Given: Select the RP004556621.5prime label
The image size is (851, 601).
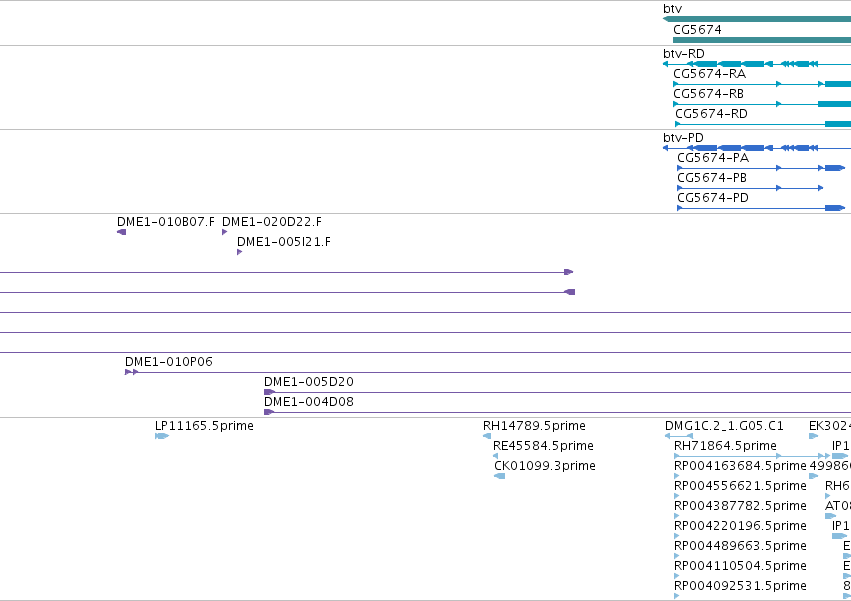Looking at the screenshot, I should (740, 486).
